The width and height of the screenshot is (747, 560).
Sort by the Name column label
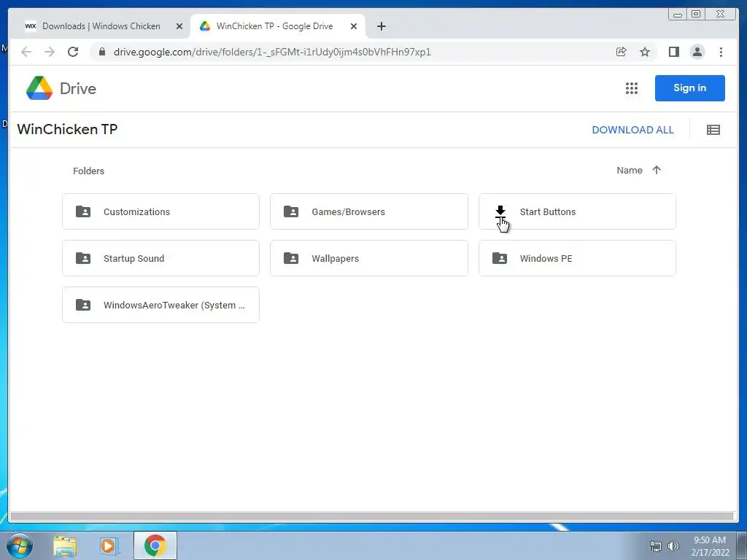click(x=630, y=170)
